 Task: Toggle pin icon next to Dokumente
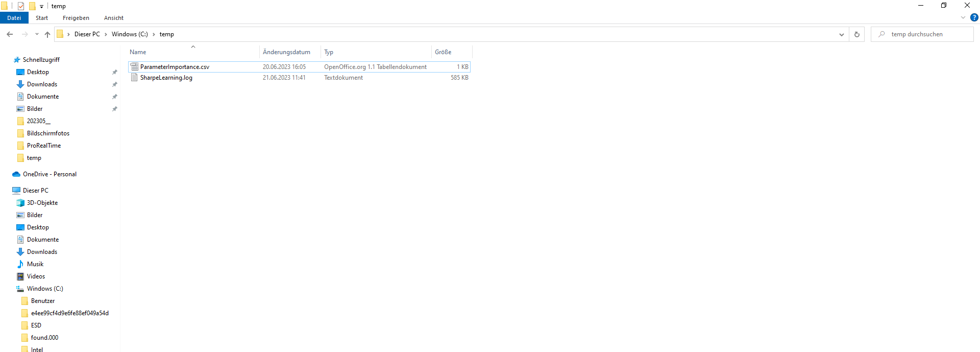(115, 97)
